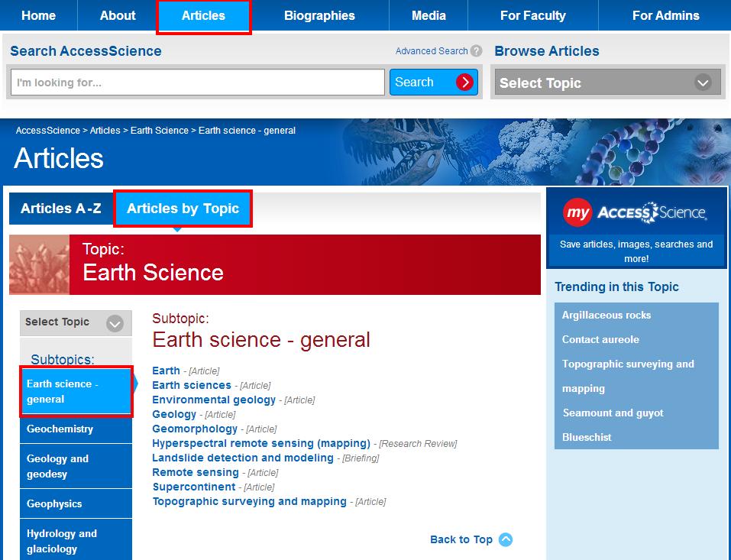The height and width of the screenshot is (560, 731).
Task: Click the Back to Top arrow icon
Action: tap(506, 539)
